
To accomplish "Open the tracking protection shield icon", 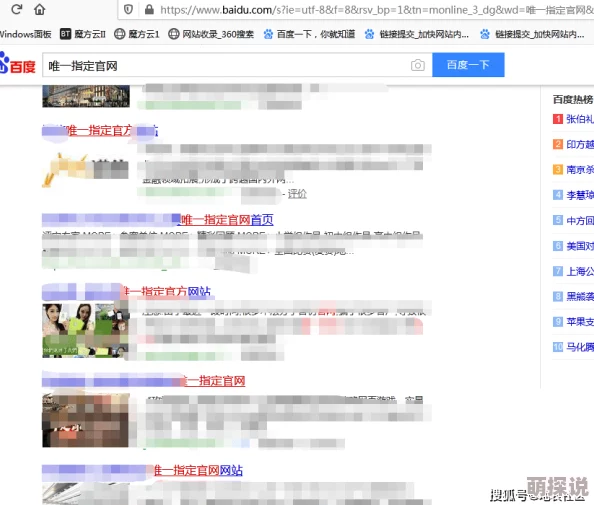I will pyautogui.click(x=128, y=9).
